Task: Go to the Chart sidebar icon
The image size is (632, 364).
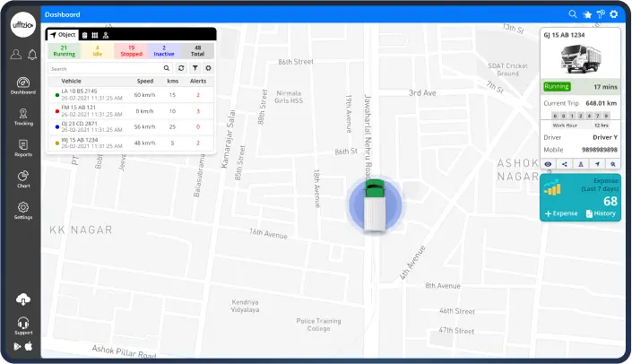Action: (23, 179)
